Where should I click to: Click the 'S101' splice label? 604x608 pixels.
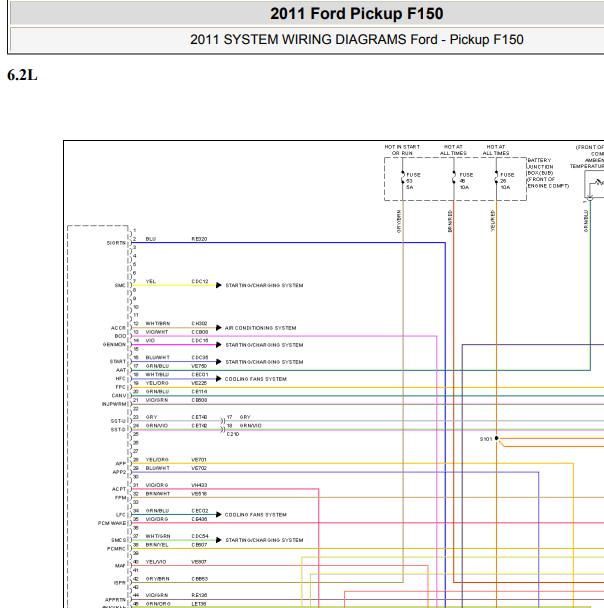click(x=486, y=439)
